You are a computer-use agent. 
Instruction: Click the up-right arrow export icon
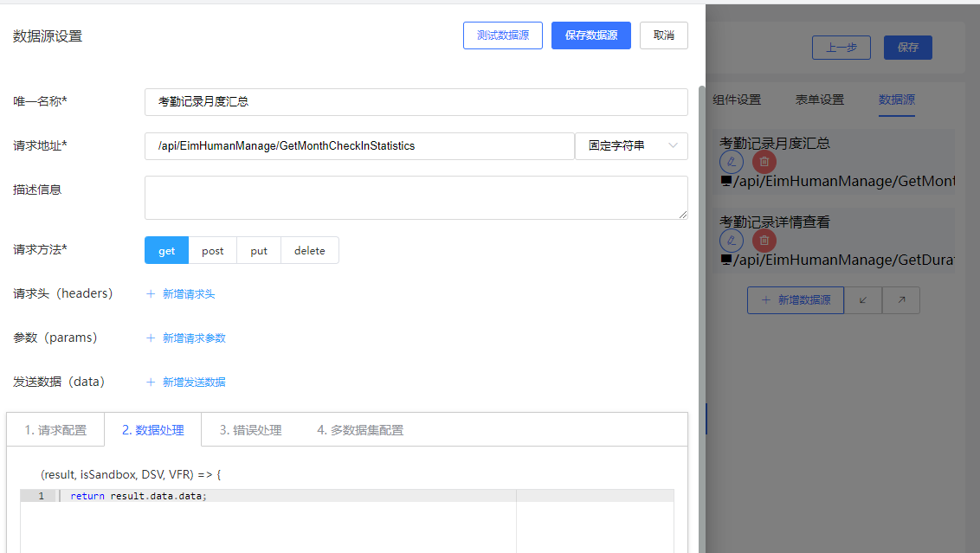(901, 300)
